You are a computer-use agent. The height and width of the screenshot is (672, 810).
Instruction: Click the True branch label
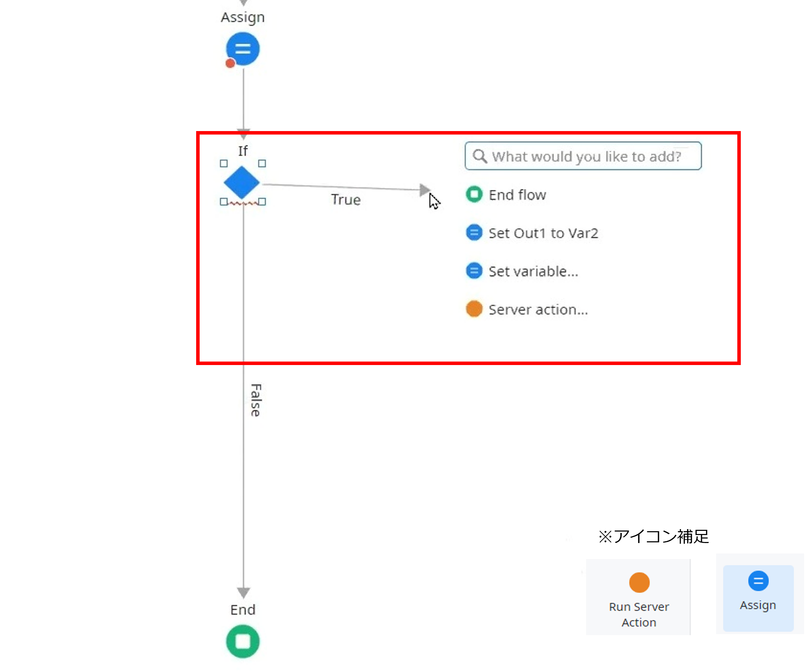coord(346,200)
